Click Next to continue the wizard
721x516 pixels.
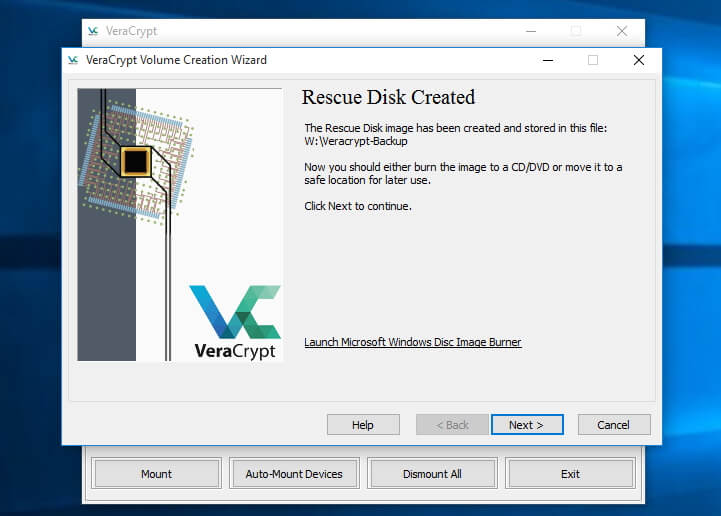click(527, 424)
